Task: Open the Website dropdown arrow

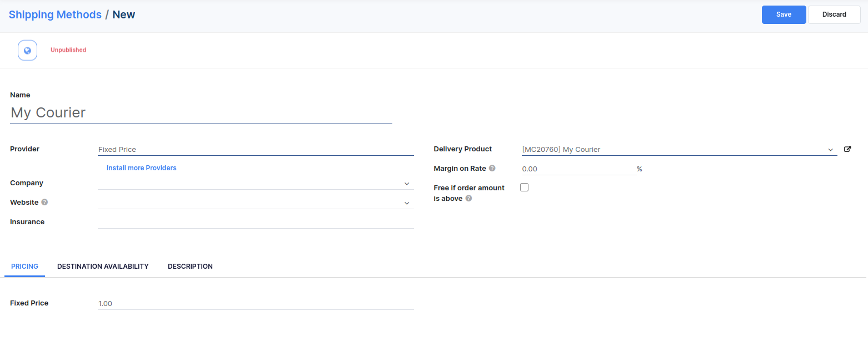Action: pos(407,203)
